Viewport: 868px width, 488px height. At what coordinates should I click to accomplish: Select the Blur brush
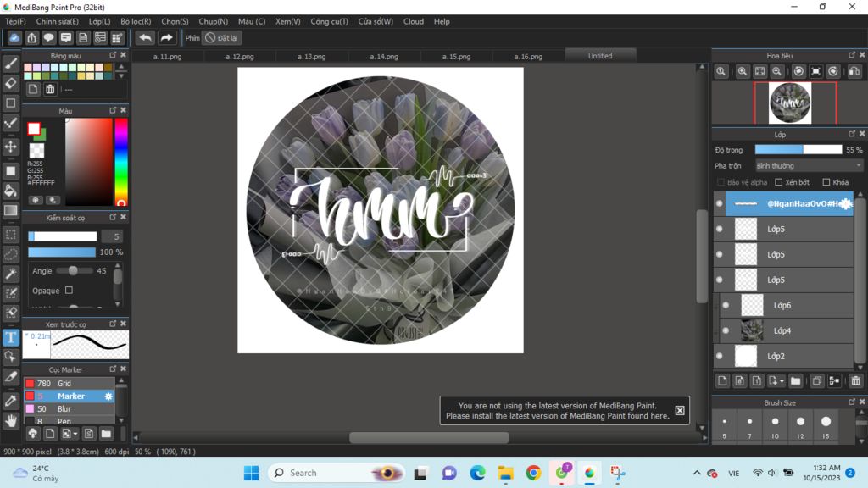click(x=69, y=409)
